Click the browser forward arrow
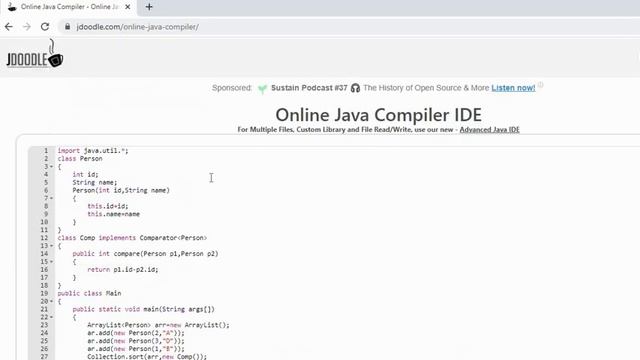 click(27, 27)
